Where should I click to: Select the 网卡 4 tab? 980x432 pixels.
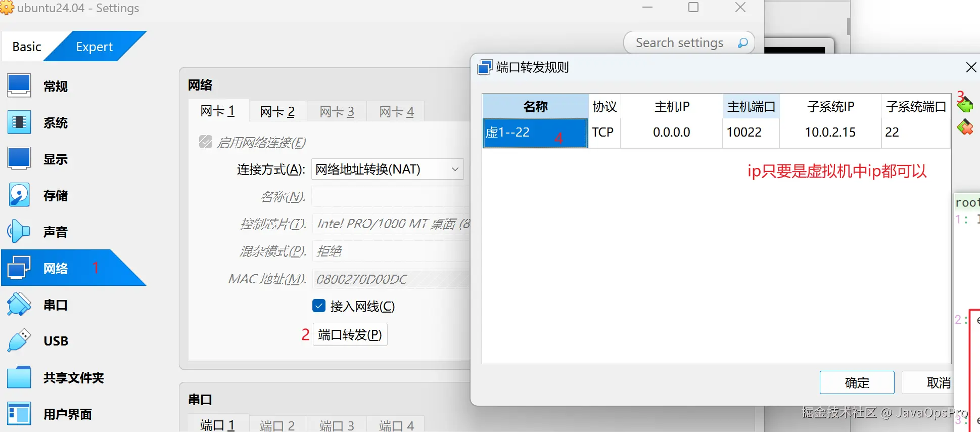pos(397,111)
